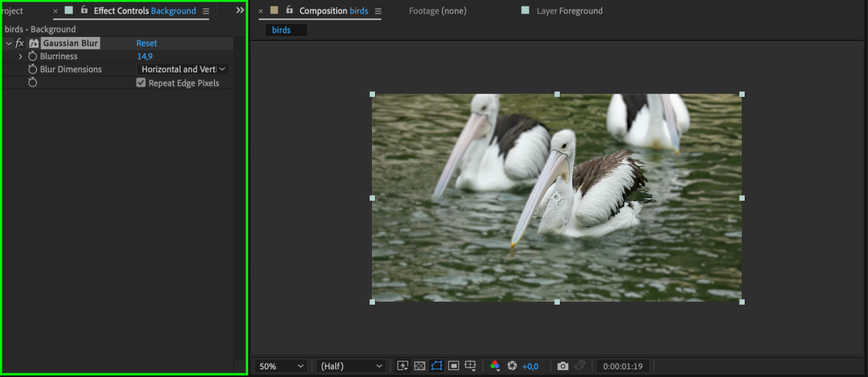This screenshot has width=868, height=377.
Task: Switch to the Layer Foreground tab
Action: coord(569,11)
